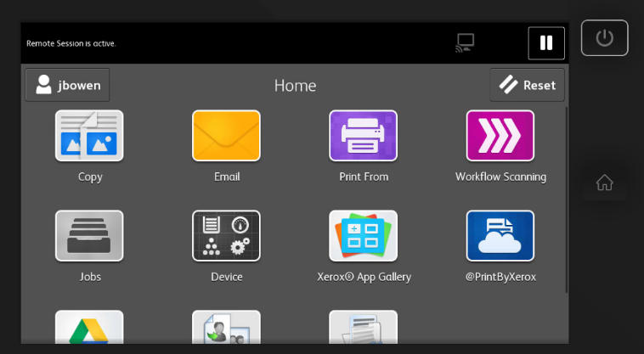The width and height of the screenshot is (644, 354).
Task: Open the Copy app
Action: pos(89,136)
